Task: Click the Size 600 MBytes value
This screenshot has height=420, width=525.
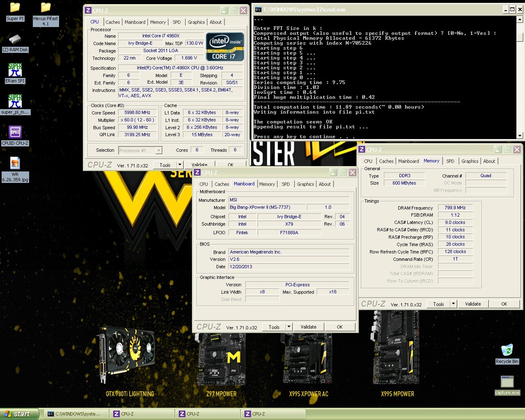Action: coord(404,183)
